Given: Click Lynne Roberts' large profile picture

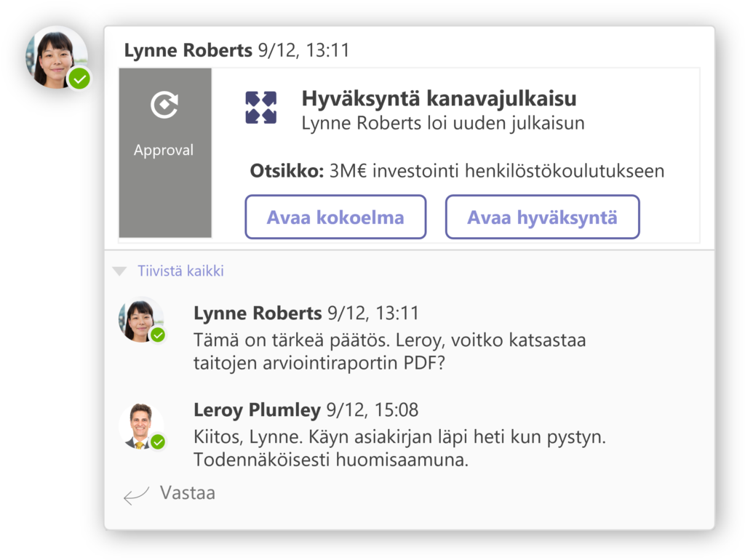Looking at the screenshot, I should (x=55, y=58).
